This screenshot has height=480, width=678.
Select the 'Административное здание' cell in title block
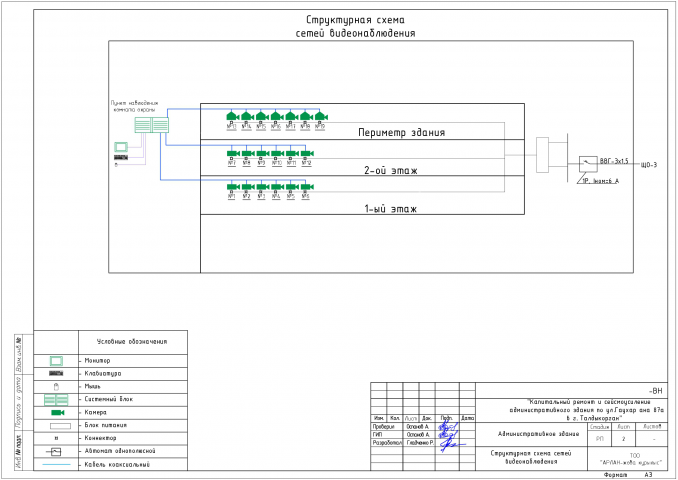coord(538,434)
